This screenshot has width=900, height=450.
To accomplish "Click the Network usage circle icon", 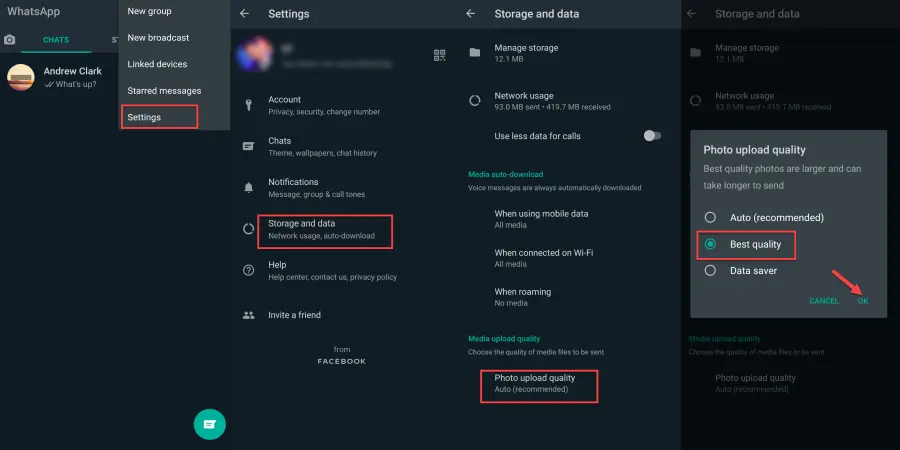I will click(x=475, y=101).
